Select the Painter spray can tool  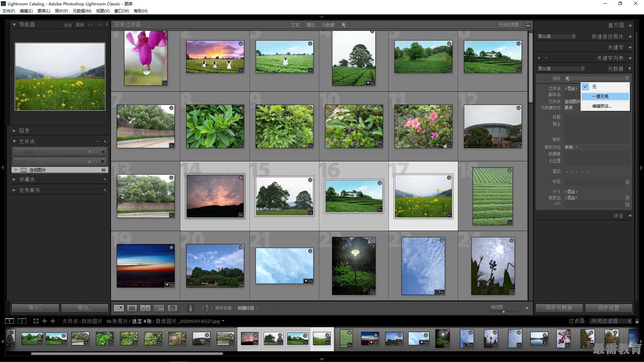click(x=191, y=308)
